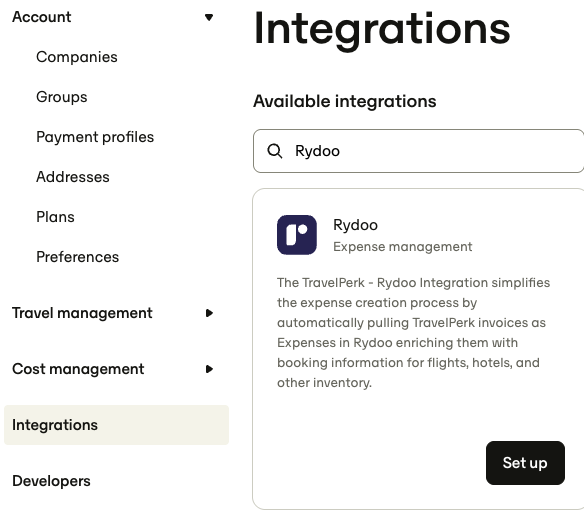Open account Preferences

point(77,257)
